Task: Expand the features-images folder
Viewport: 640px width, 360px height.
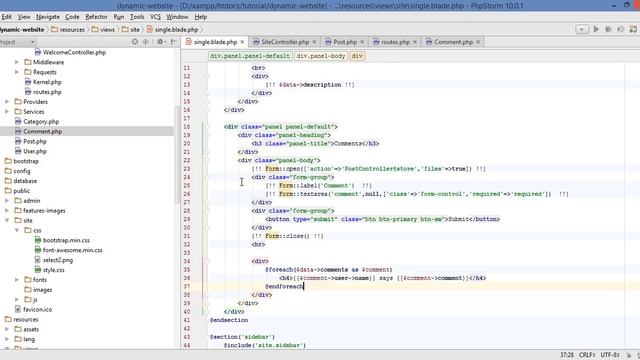Action: (7, 211)
